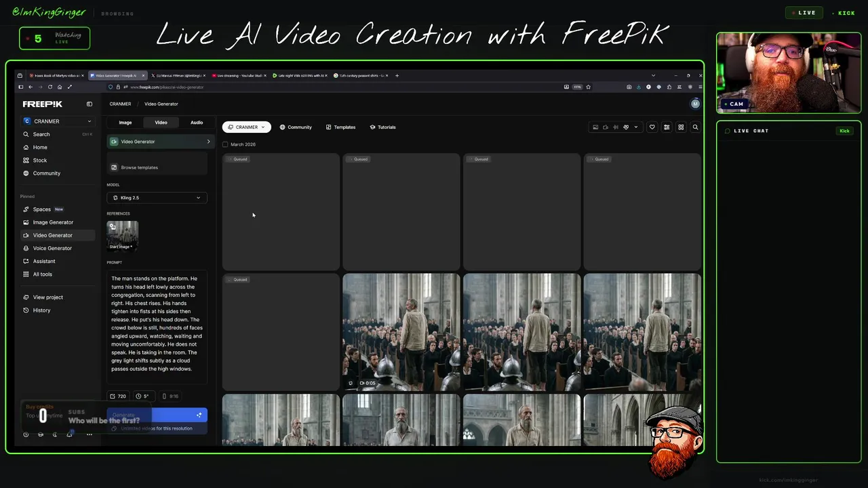This screenshot has height=488, width=868.
Task: Click the browser back arrow
Action: [x=30, y=87]
